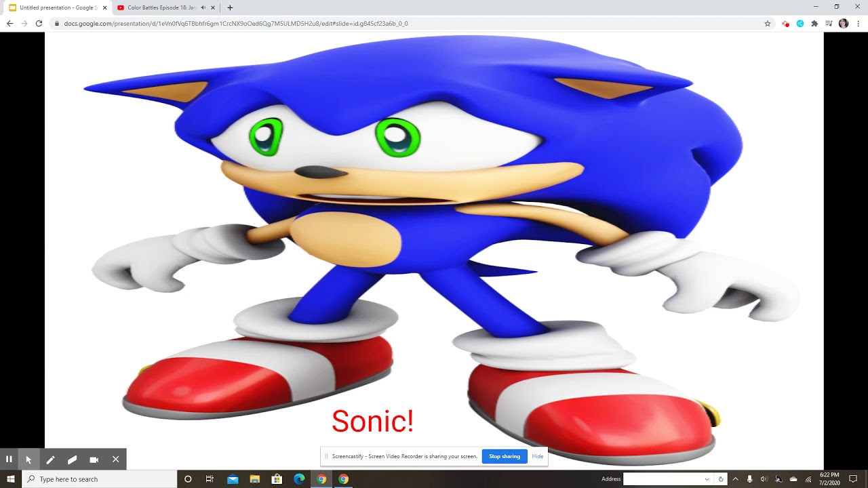The image size is (868, 488).
Task: Stop sharing the screen
Action: click(x=505, y=456)
